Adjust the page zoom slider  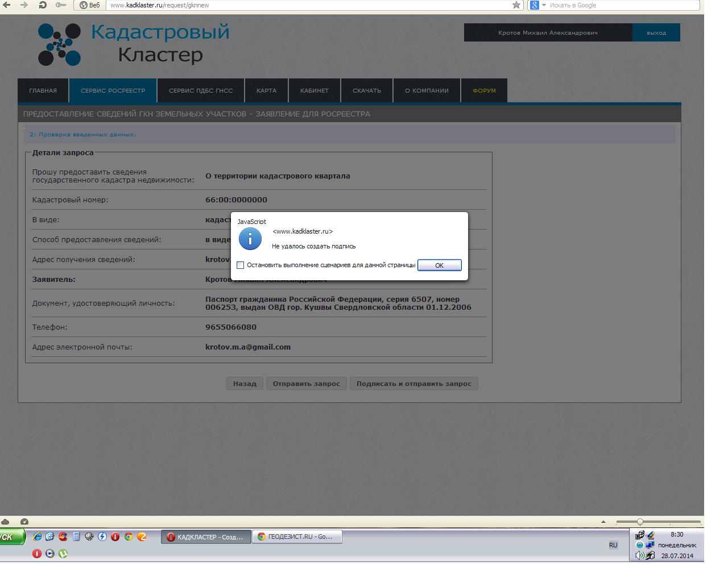coord(640,522)
